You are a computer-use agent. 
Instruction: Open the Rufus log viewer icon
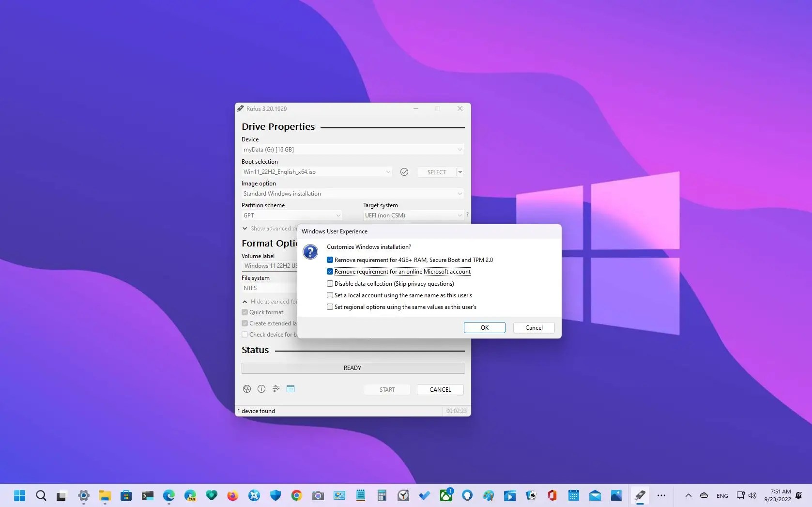[x=291, y=389]
